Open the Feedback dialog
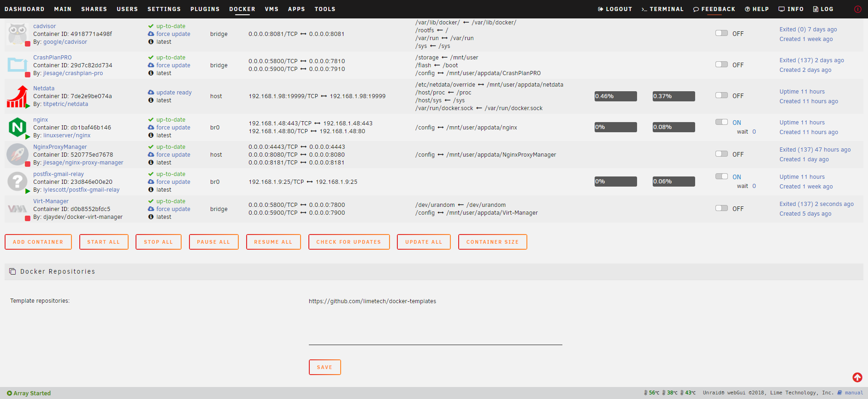 (714, 9)
